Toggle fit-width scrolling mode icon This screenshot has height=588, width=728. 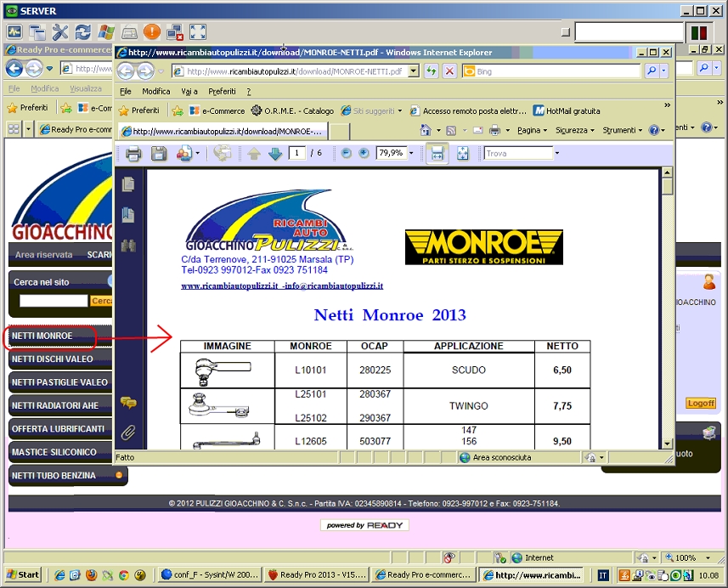437,153
